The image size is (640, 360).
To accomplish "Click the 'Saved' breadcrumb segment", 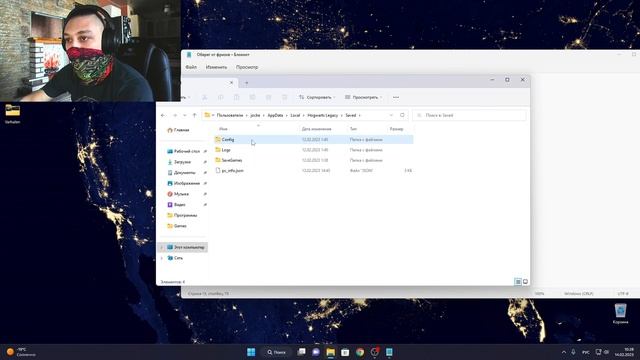I will pyautogui.click(x=351, y=116).
